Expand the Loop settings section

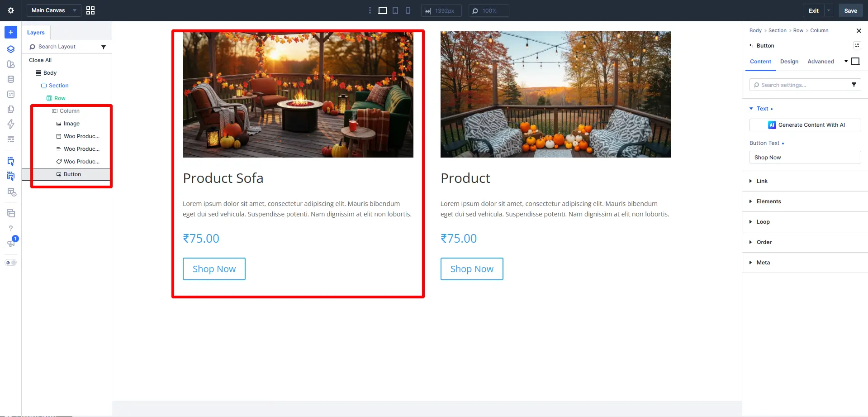805,222
